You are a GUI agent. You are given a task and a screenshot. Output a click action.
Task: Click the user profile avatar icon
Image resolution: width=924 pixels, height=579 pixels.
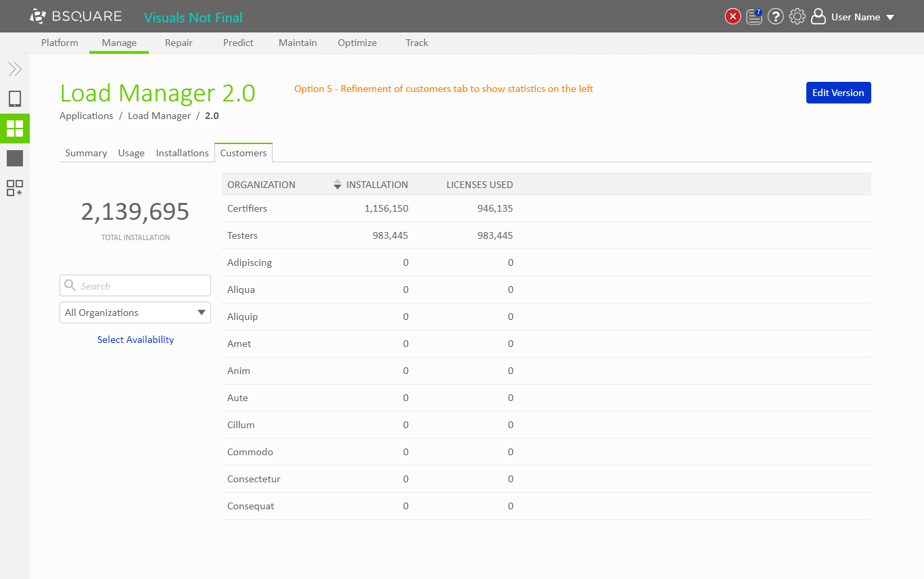tap(818, 17)
